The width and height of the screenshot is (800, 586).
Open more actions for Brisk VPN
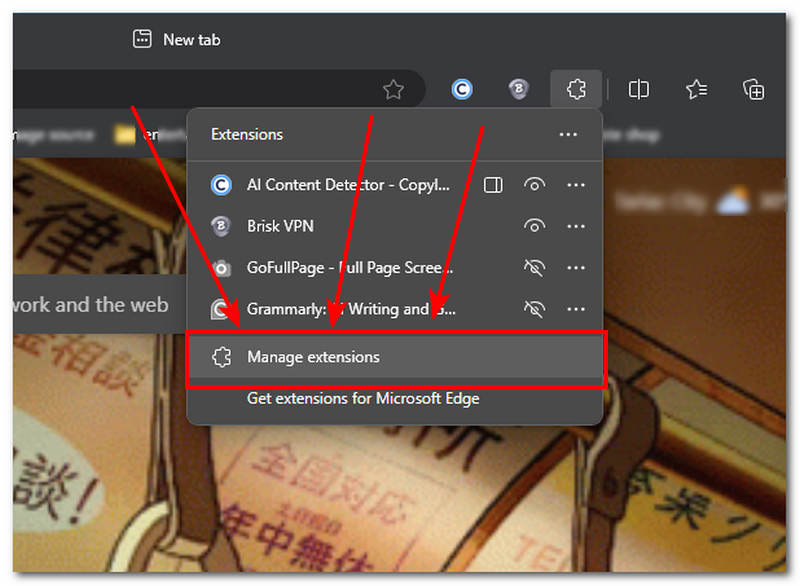576,226
